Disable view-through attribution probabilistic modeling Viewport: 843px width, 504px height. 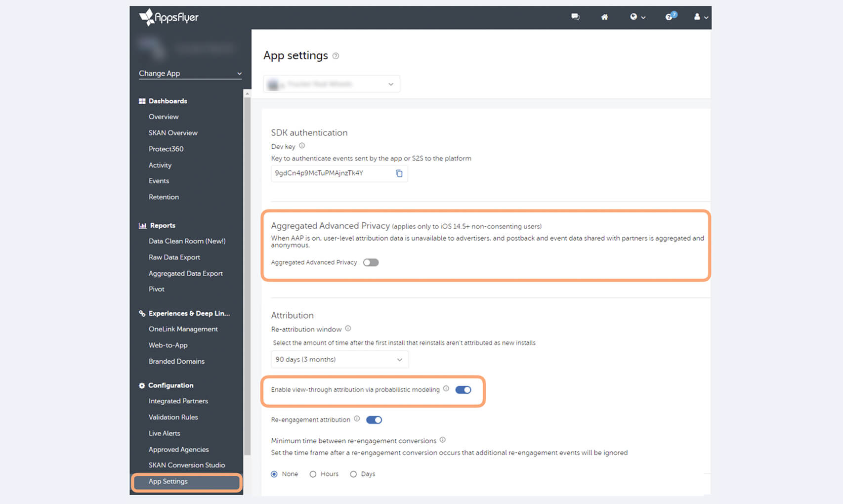(x=463, y=390)
